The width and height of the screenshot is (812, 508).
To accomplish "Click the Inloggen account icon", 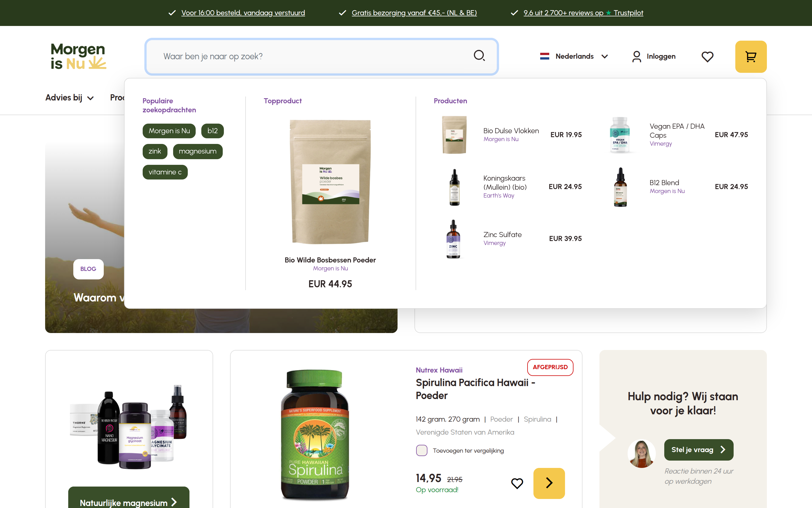I will tap(636, 56).
